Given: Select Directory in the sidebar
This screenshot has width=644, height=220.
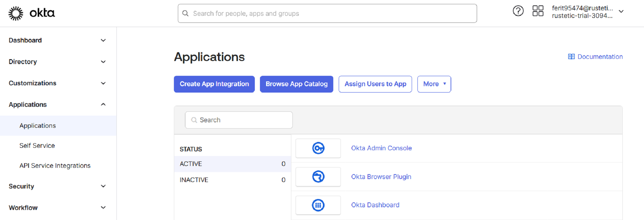Looking at the screenshot, I should tap(23, 62).
